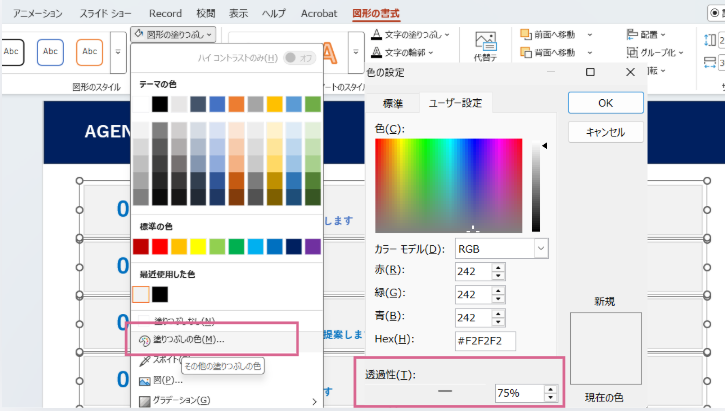725x411 pixels.
Task: Select the black-outlined Abc shape style
Action: point(12,52)
